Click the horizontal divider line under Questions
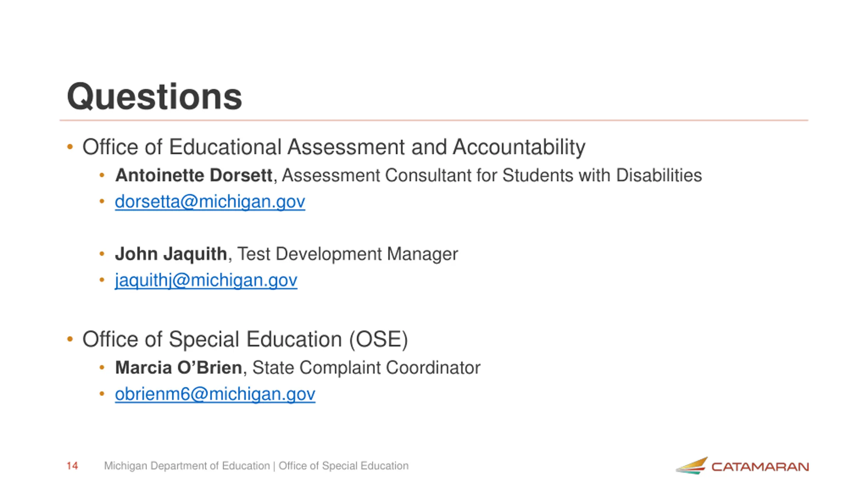The height and width of the screenshot is (488, 868). (x=434, y=120)
